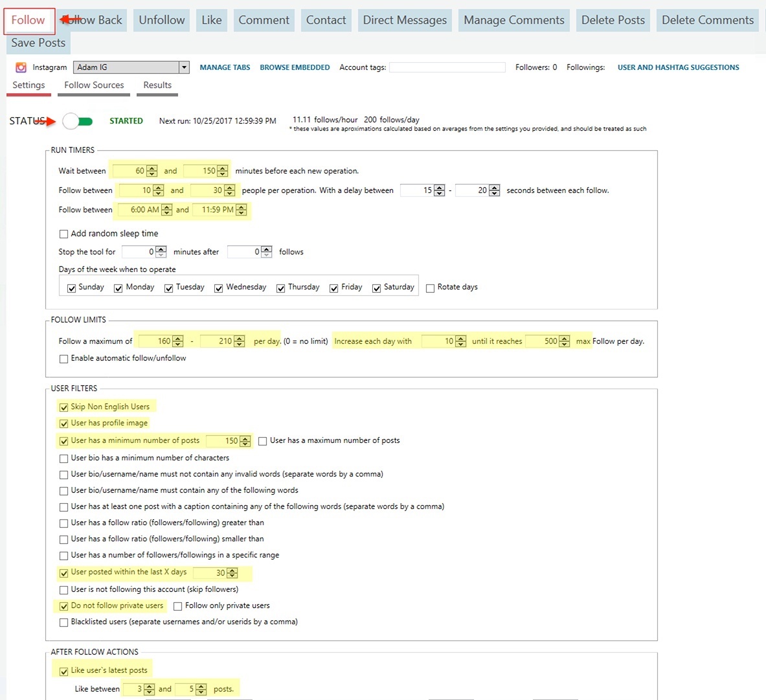This screenshot has width=766, height=700.
Task: Adjust the 60 minutes wait spinner arrows
Action: click(x=152, y=171)
